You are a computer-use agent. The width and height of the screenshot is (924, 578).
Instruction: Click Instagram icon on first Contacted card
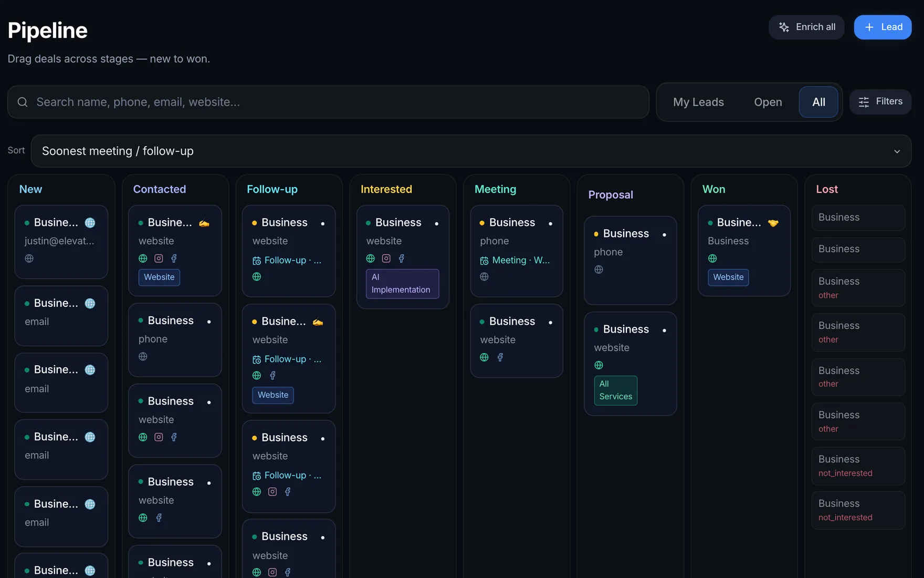click(x=159, y=258)
